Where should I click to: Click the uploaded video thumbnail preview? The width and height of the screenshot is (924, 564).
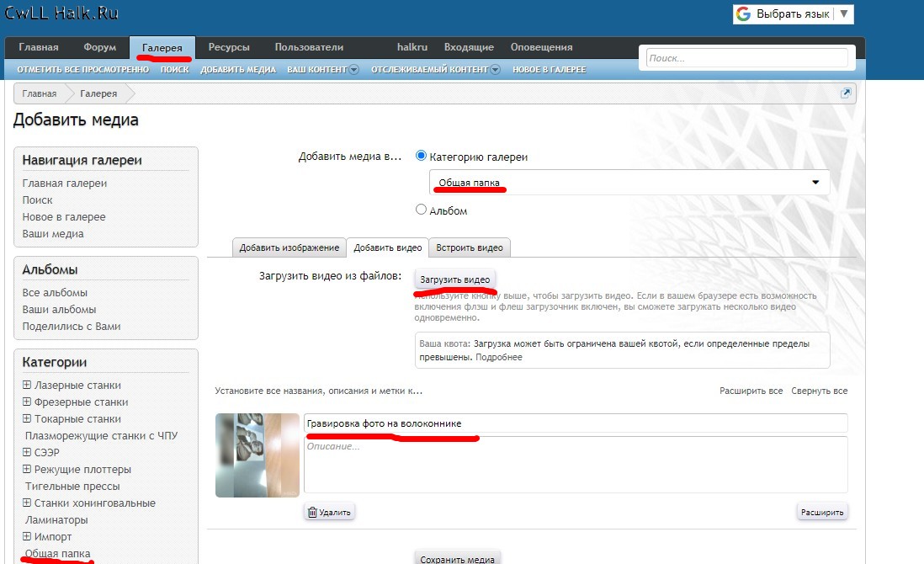click(x=258, y=455)
